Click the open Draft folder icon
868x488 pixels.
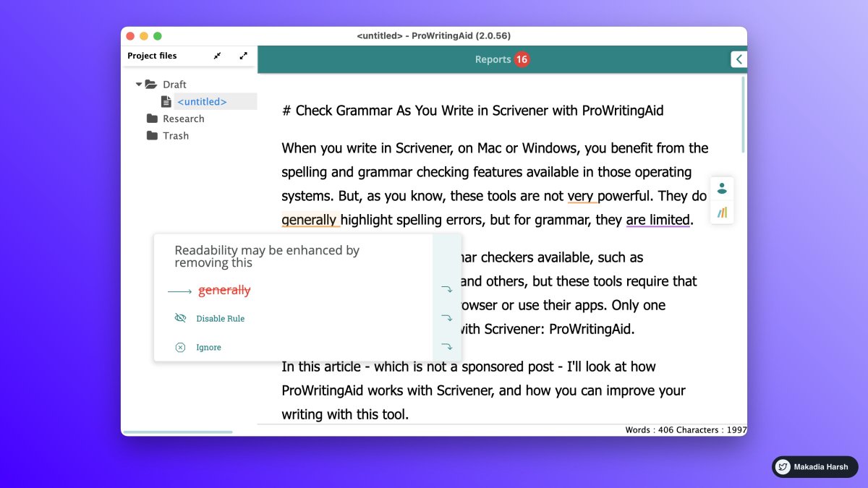[x=151, y=85]
